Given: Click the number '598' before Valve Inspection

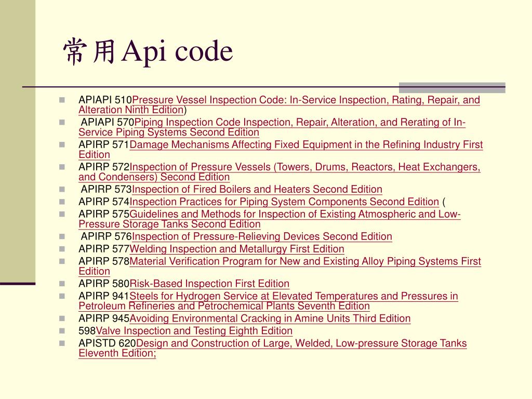Looking at the screenshot, I should [87, 331].
